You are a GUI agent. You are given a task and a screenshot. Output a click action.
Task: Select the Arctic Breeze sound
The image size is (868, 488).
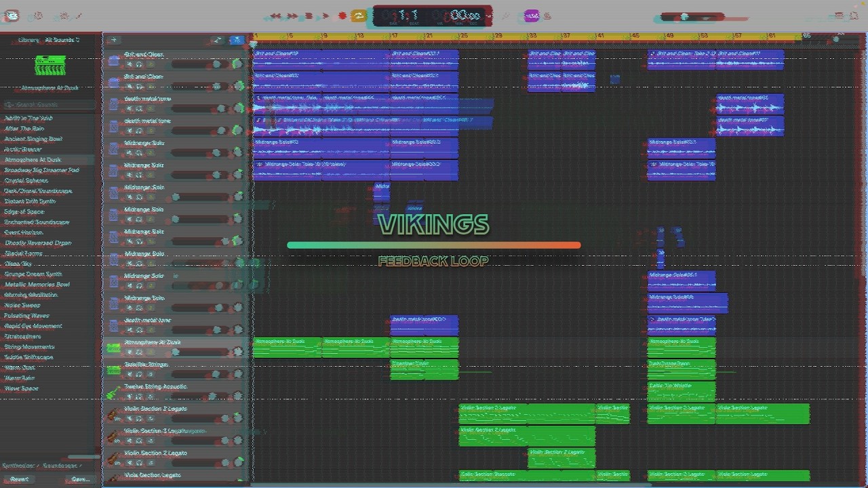point(23,149)
